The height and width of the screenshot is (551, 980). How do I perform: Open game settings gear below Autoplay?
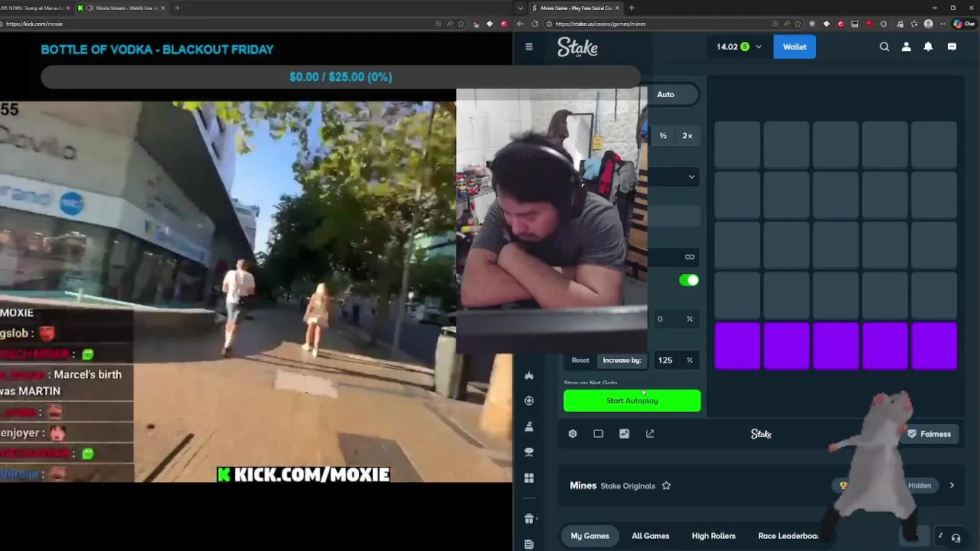coord(573,434)
